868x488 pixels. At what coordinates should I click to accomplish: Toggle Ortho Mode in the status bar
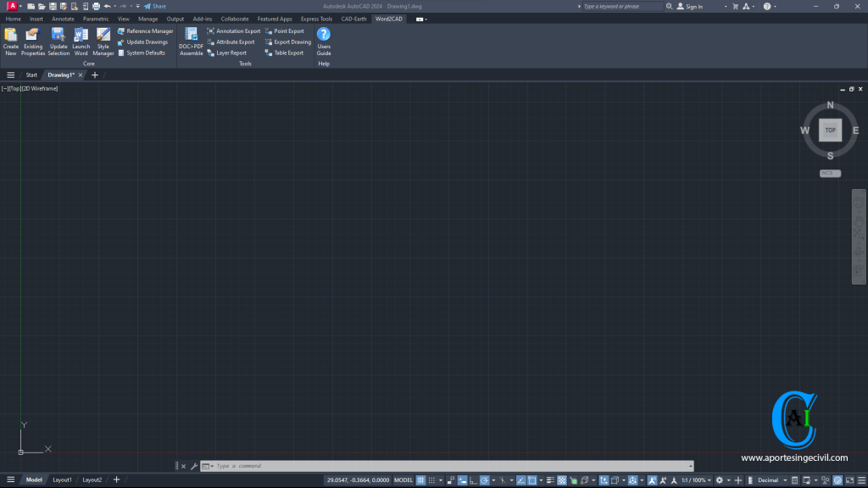(x=472, y=480)
